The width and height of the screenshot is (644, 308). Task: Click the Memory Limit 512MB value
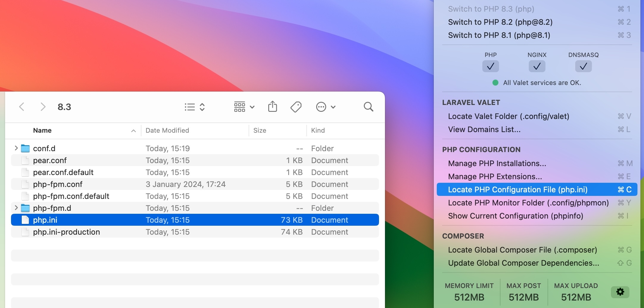tap(469, 297)
